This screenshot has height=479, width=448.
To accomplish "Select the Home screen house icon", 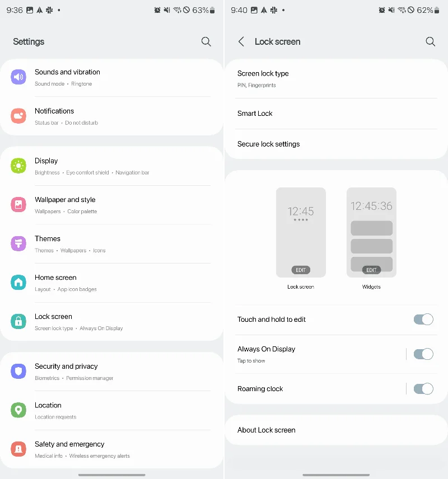I will (18, 282).
